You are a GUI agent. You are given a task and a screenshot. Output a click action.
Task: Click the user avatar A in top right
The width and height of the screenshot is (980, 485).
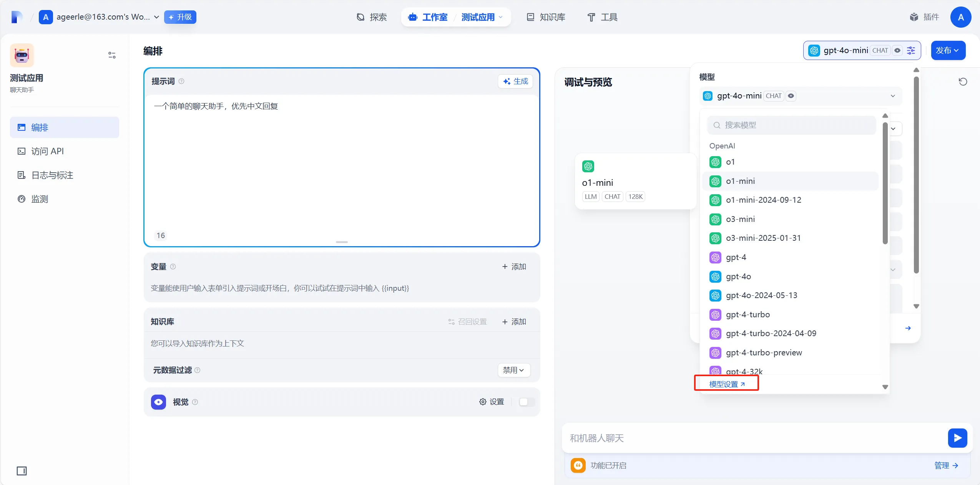pyautogui.click(x=961, y=17)
